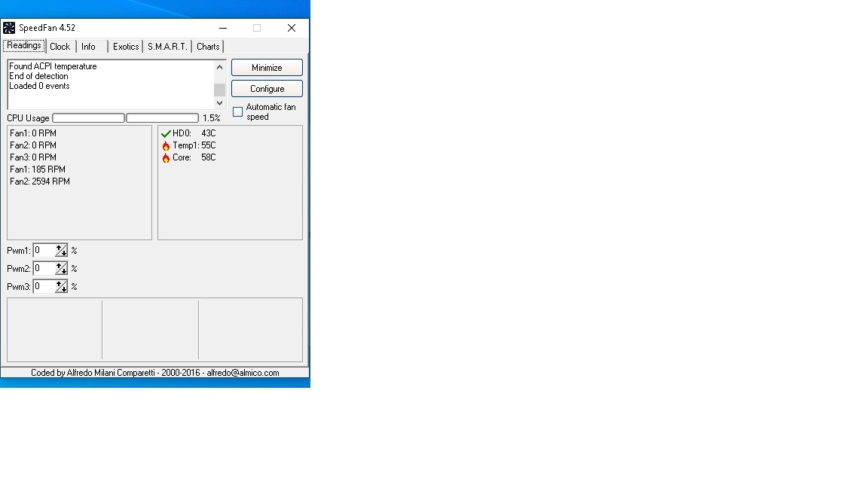Minimize the SpeedFan window from title bar
Image resolution: width=868 pixels, height=488 pixels.
click(223, 28)
